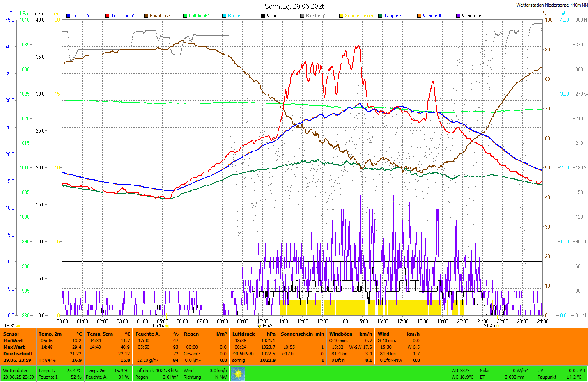588x382 pixels.
Task: Click the marker at 09:49
Action: click(260, 326)
